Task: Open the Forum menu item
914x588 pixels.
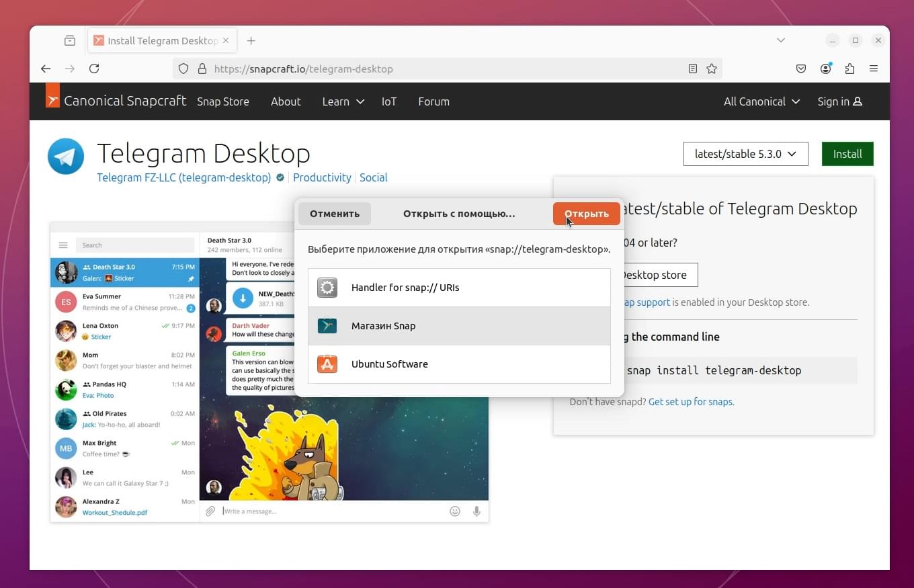Action: tap(433, 101)
